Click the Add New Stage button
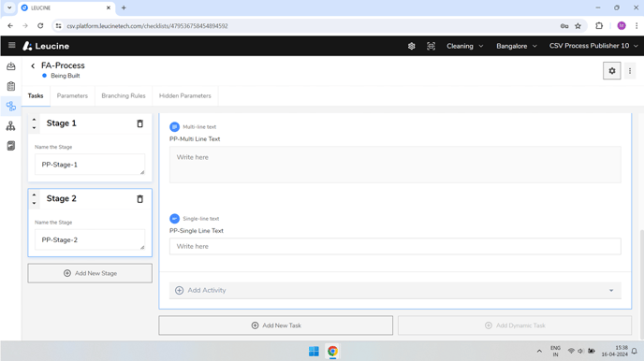Image resolution: width=644 pixels, height=361 pixels. click(x=90, y=273)
